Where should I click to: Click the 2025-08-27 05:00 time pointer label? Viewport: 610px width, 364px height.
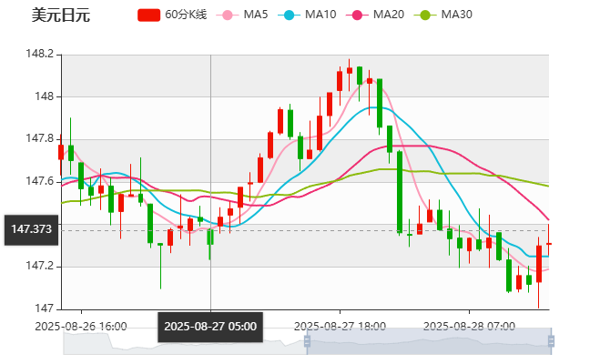(210, 326)
